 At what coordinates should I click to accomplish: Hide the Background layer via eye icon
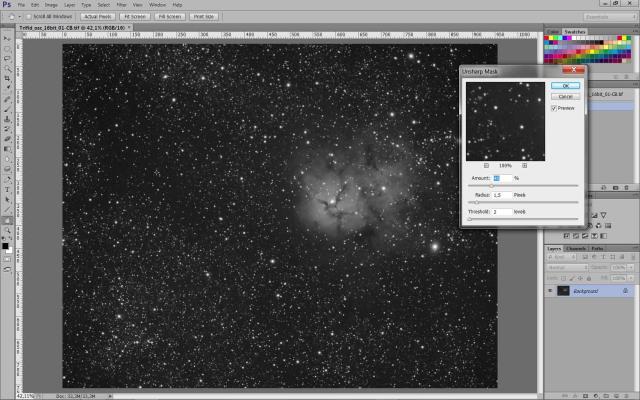(550, 291)
